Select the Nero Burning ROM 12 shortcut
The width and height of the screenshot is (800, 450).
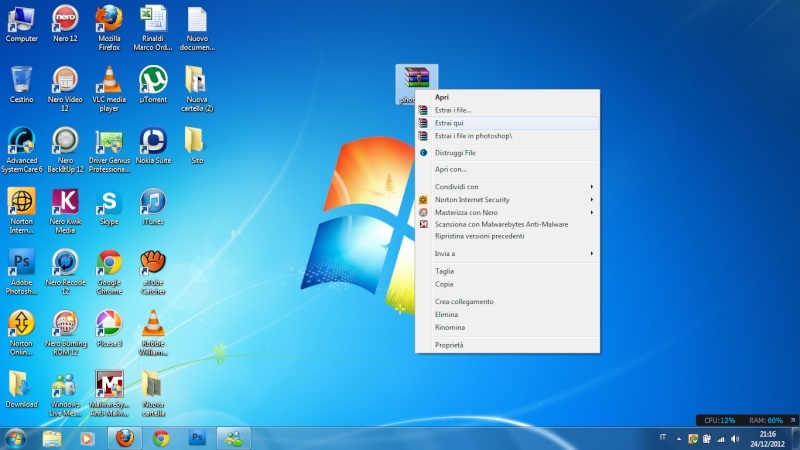coord(65,333)
